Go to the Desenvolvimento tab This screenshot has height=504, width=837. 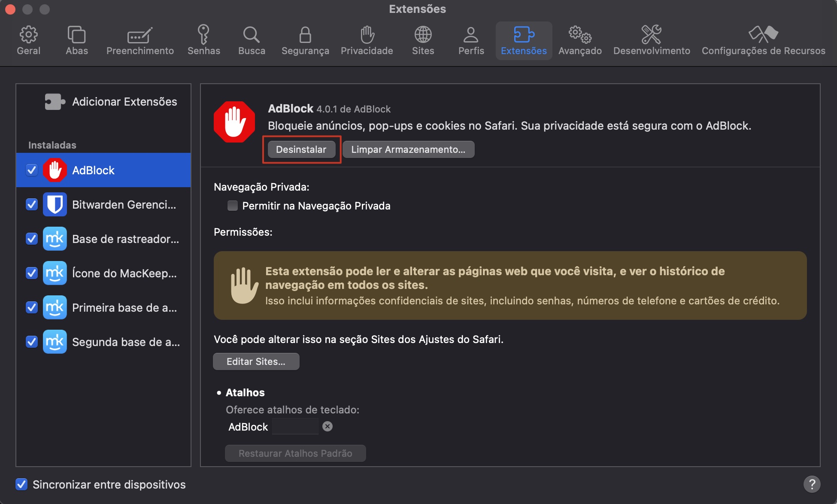[x=652, y=41]
